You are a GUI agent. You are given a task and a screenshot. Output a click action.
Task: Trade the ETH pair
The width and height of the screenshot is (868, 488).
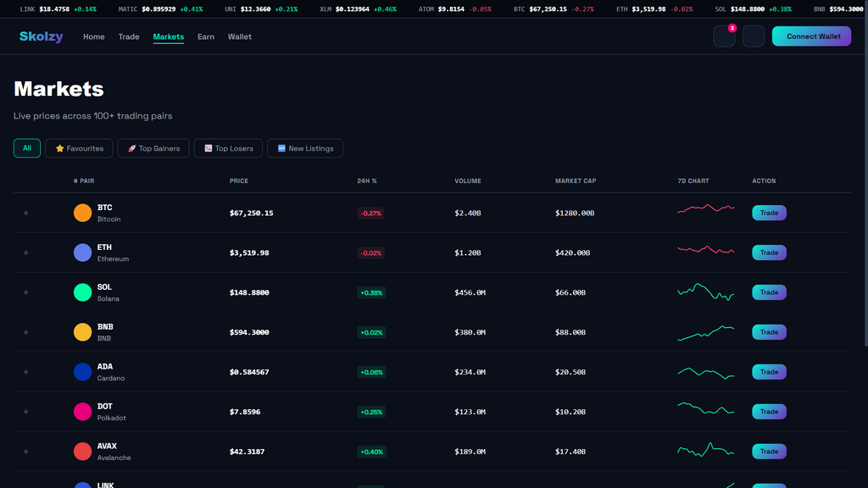(x=769, y=252)
